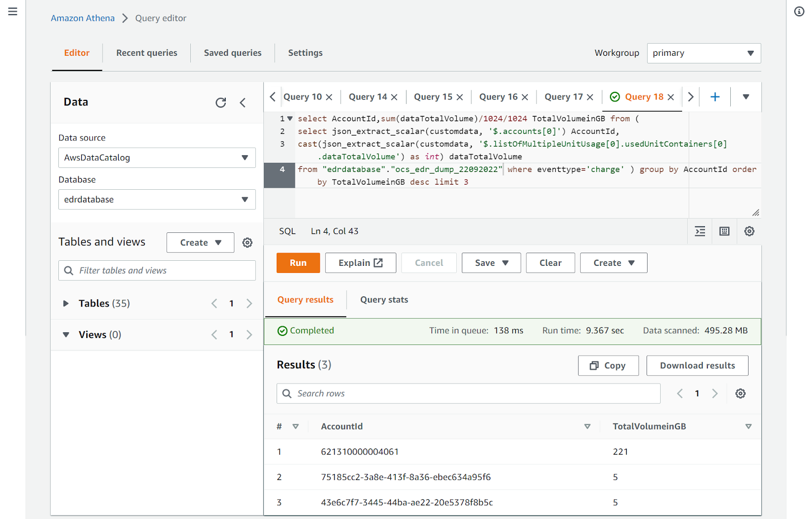Click the editor resize handle
The height and width of the screenshot is (519, 812).
click(x=756, y=213)
